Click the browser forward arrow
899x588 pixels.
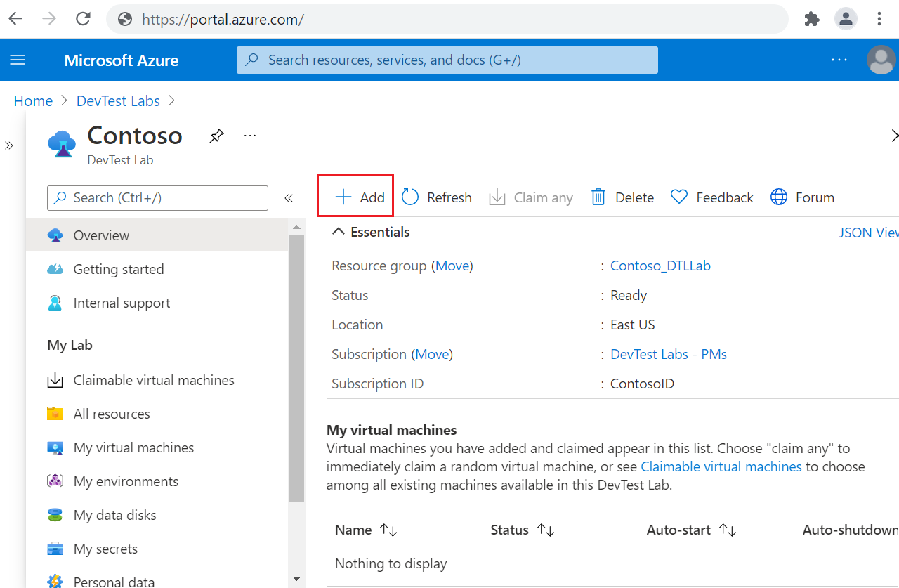(x=49, y=19)
